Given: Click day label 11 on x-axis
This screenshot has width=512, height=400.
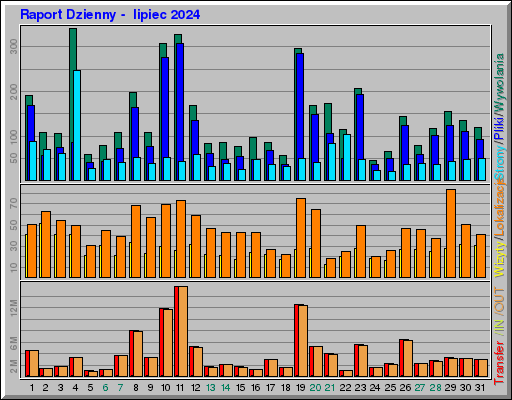Looking at the screenshot, I should tap(180, 388).
